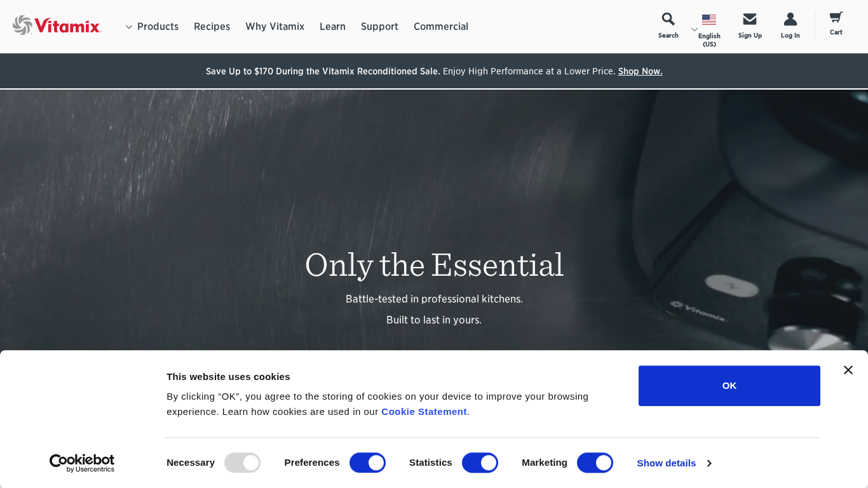This screenshot has height=488, width=868.
Task: Click 'Battle-tested in professional kitchens.' text
Action: [x=434, y=299]
